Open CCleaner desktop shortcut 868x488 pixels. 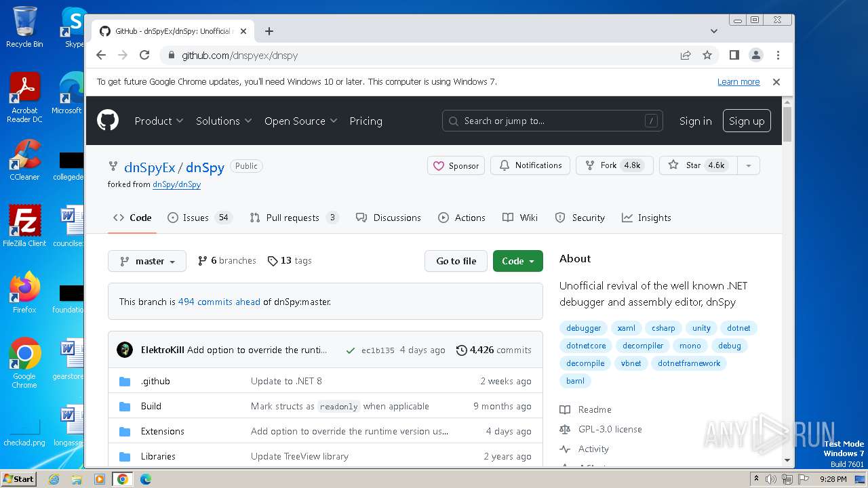click(24, 159)
